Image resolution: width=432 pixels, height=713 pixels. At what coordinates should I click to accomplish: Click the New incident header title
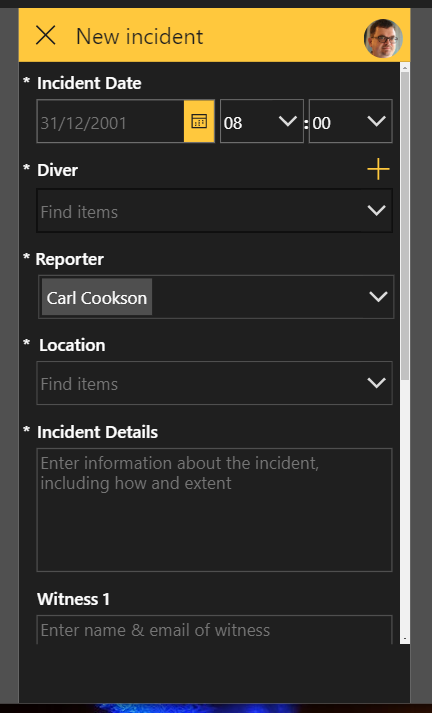140,36
